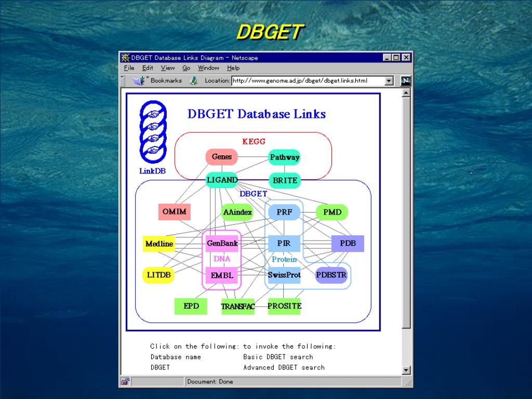
Task: Click the PIR database node
Action: tap(284, 243)
